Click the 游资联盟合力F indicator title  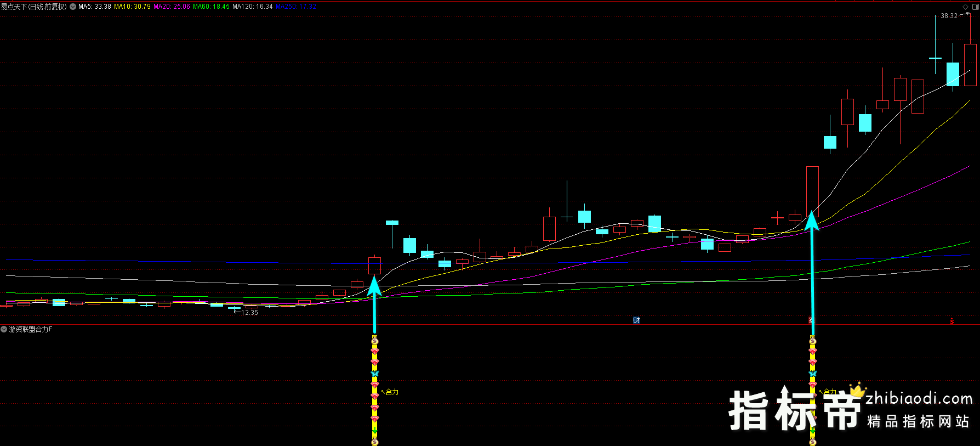click(x=31, y=329)
